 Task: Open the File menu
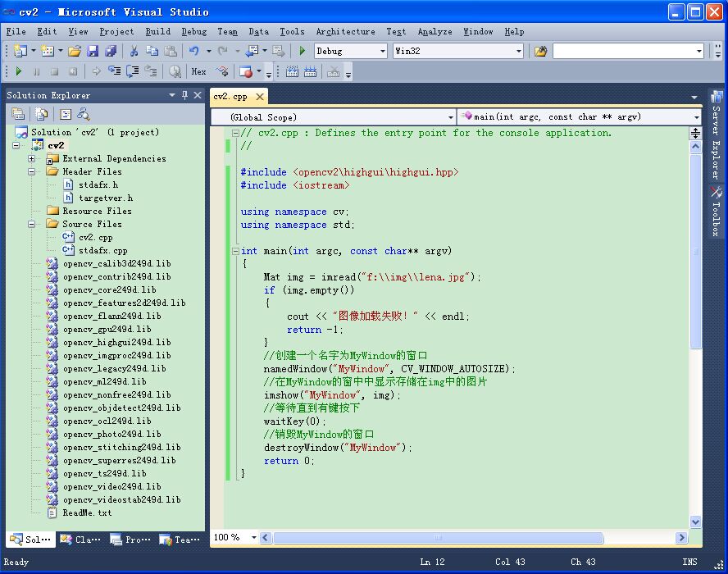pos(16,32)
